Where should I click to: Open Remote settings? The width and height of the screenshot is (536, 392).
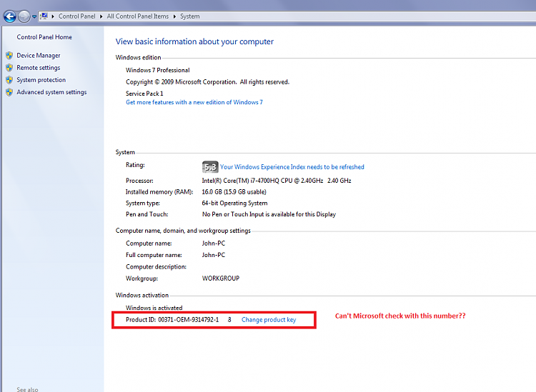pyautogui.click(x=39, y=68)
